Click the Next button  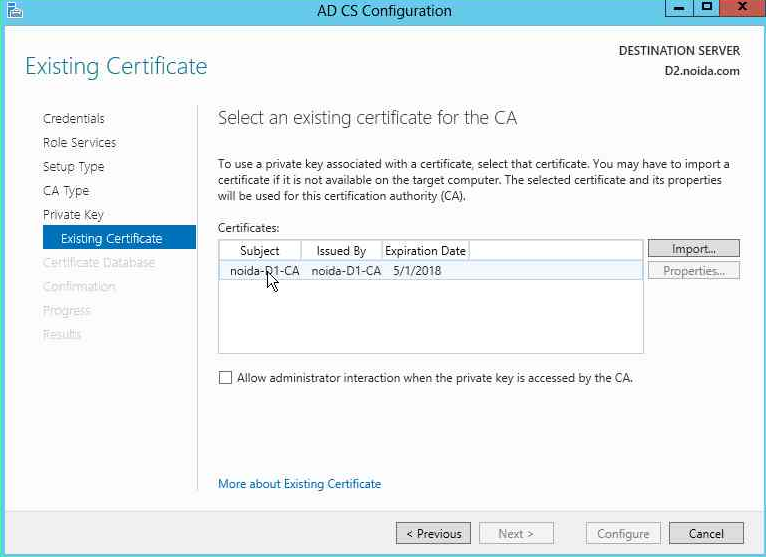(516, 533)
